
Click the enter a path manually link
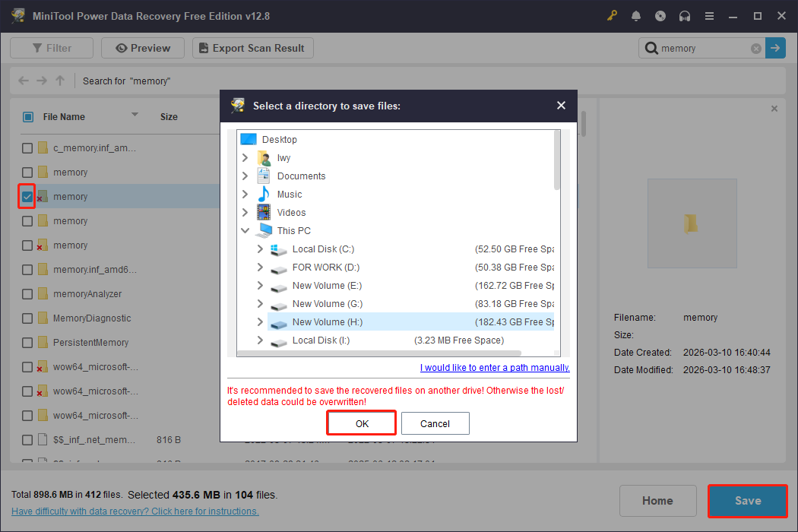[x=494, y=367]
